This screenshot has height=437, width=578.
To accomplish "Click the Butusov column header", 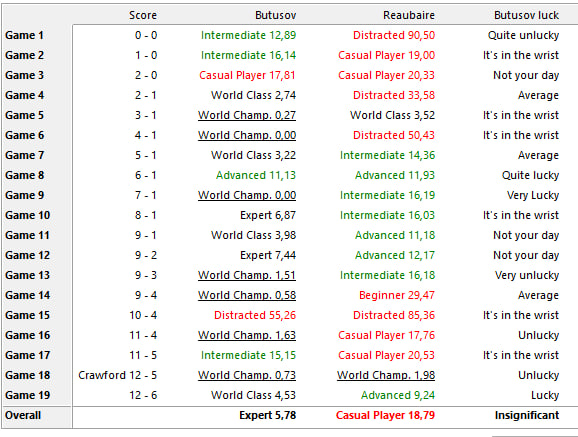I will pyautogui.click(x=276, y=15).
